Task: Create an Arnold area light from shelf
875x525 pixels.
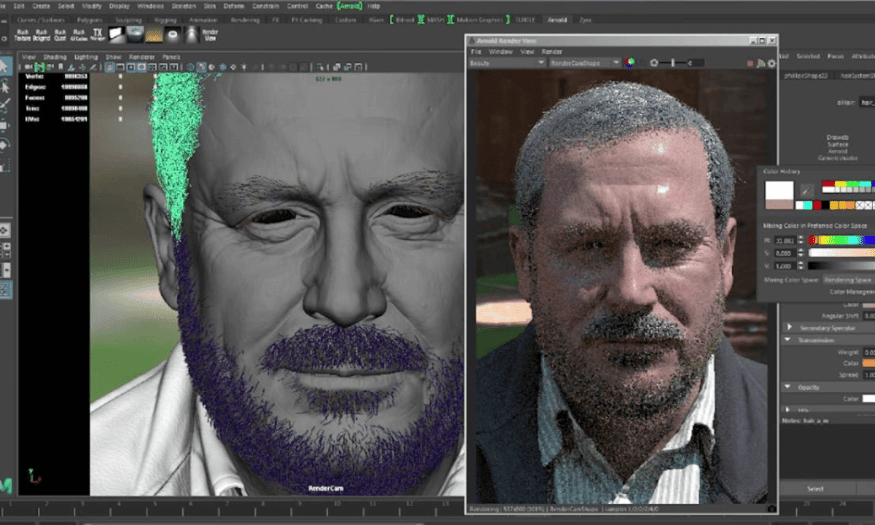Action: tap(117, 35)
